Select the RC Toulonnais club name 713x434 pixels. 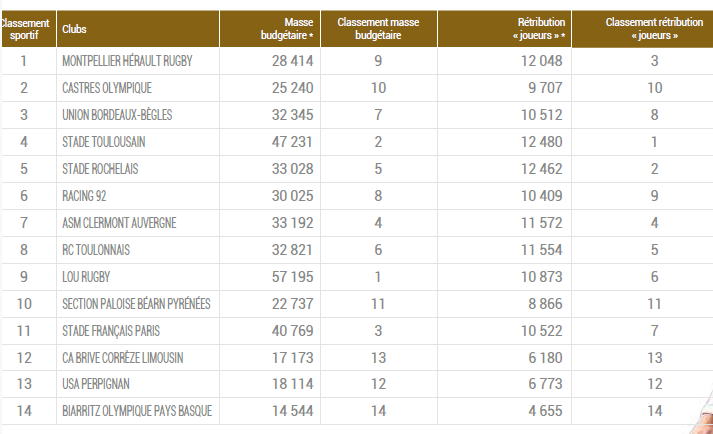click(x=96, y=250)
